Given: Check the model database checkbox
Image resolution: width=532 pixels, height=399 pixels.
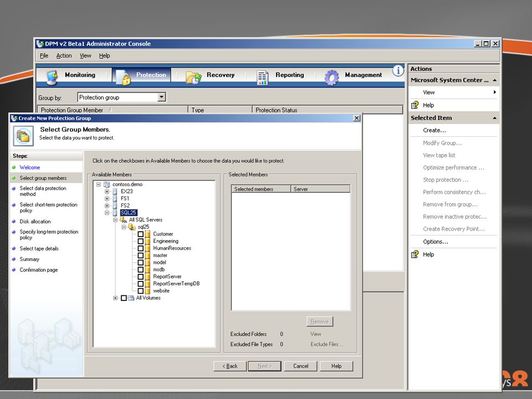Looking at the screenshot, I should pyautogui.click(x=140, y=263).
